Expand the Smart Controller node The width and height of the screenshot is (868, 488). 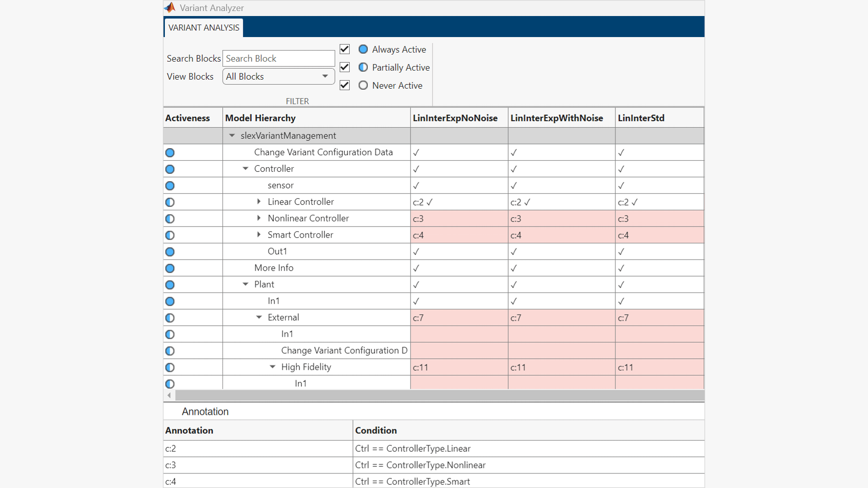tap(259, 234)
